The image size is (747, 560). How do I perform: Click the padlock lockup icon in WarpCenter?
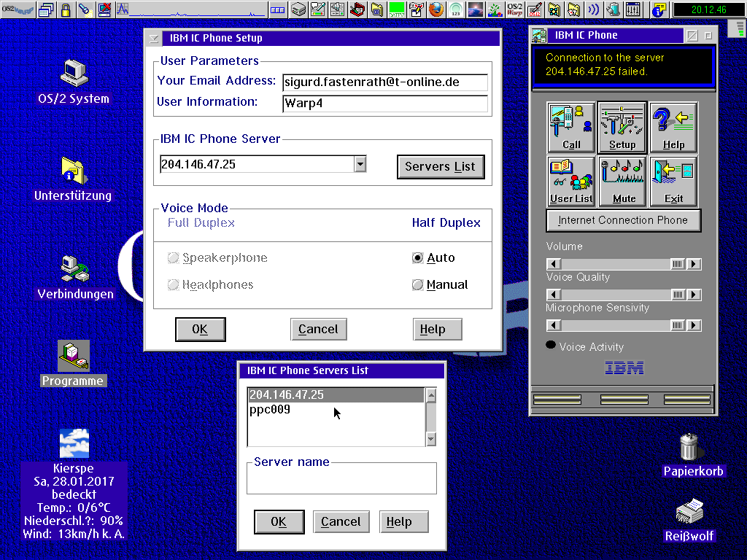coord(66,9)
